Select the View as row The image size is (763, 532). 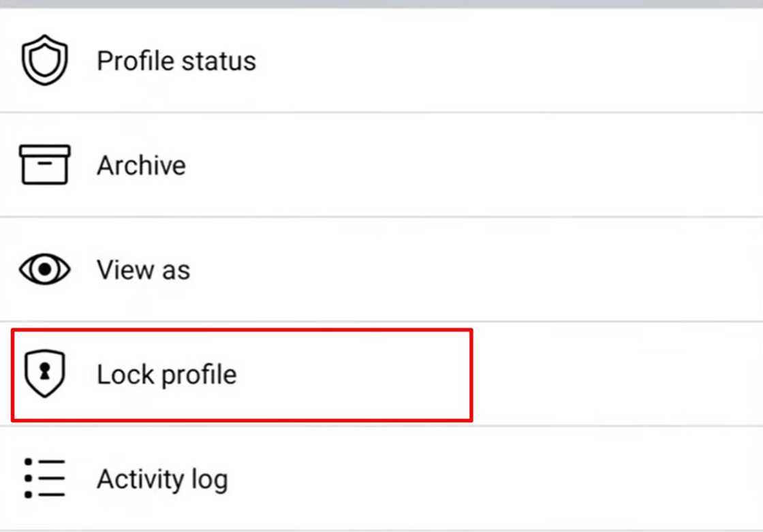[272, 270]
